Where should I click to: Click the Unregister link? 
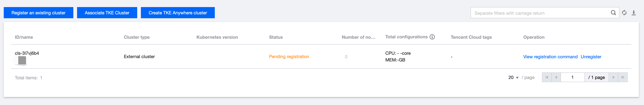pyautogui.click(x=591, y=57)
